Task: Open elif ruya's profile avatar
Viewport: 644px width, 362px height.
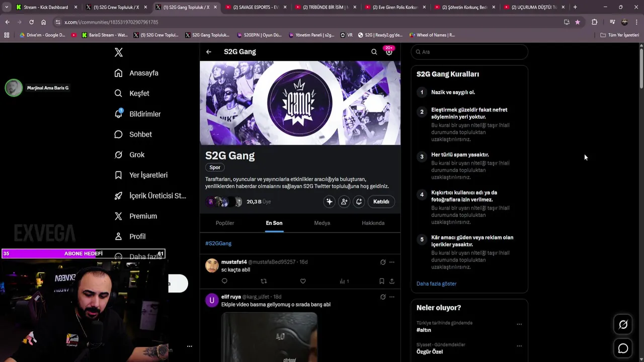Action: (x=212, y=301)
